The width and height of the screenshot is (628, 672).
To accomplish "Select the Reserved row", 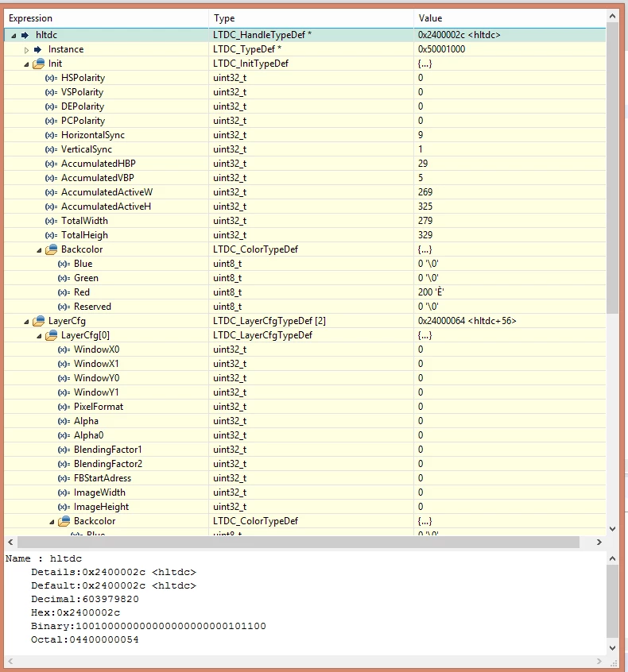I will click(x=305, y=307).
